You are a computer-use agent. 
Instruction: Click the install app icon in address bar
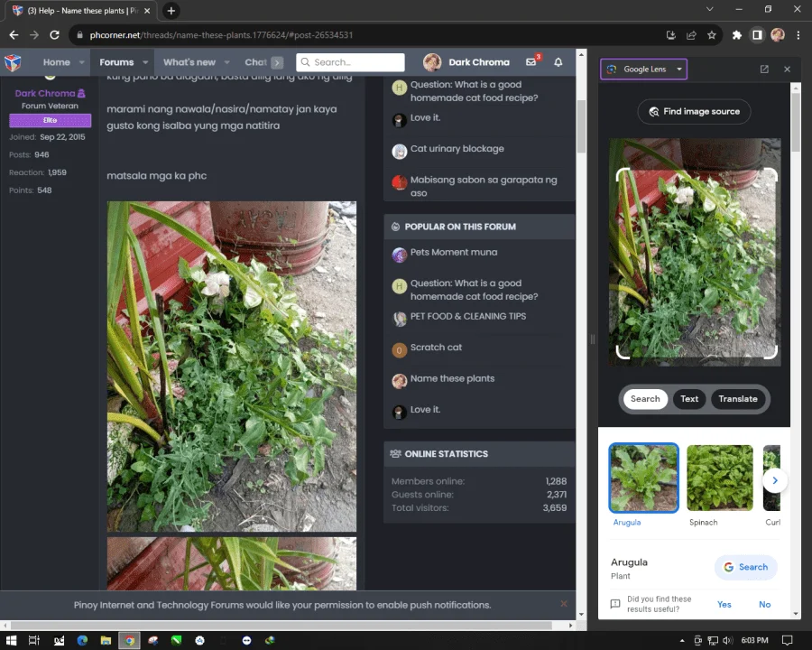pos(671,34)
